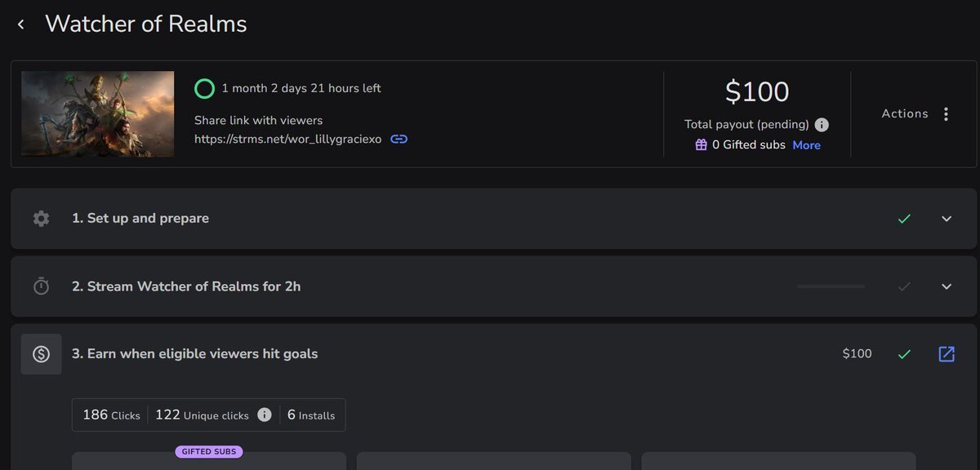
Task: Click the Watcher of Realms game thumbnail
Action: click(x=97, y=114)
